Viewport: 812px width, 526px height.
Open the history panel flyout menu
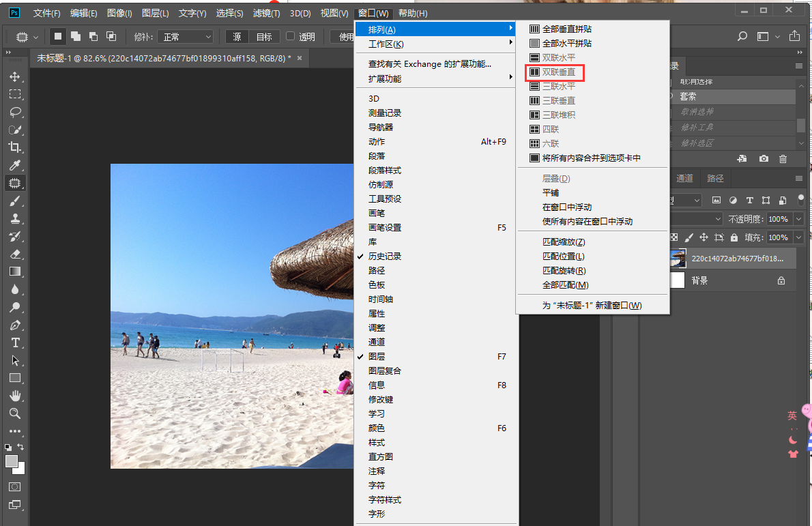pos(798,65)
